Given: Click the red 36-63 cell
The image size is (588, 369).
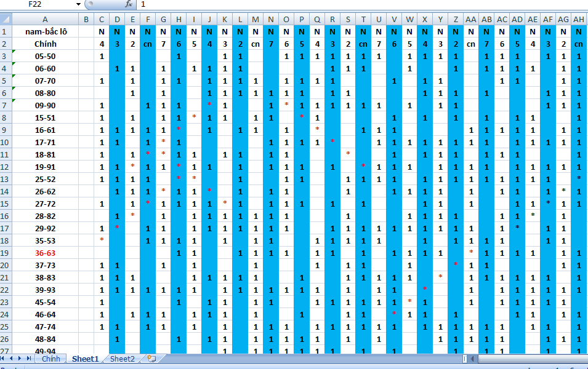Looking at the screenshot, I should (45, 253).
